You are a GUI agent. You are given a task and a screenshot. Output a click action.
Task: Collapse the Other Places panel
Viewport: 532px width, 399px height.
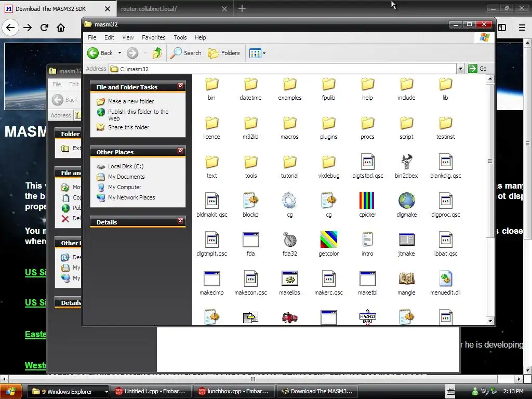(x=180, y=151)
